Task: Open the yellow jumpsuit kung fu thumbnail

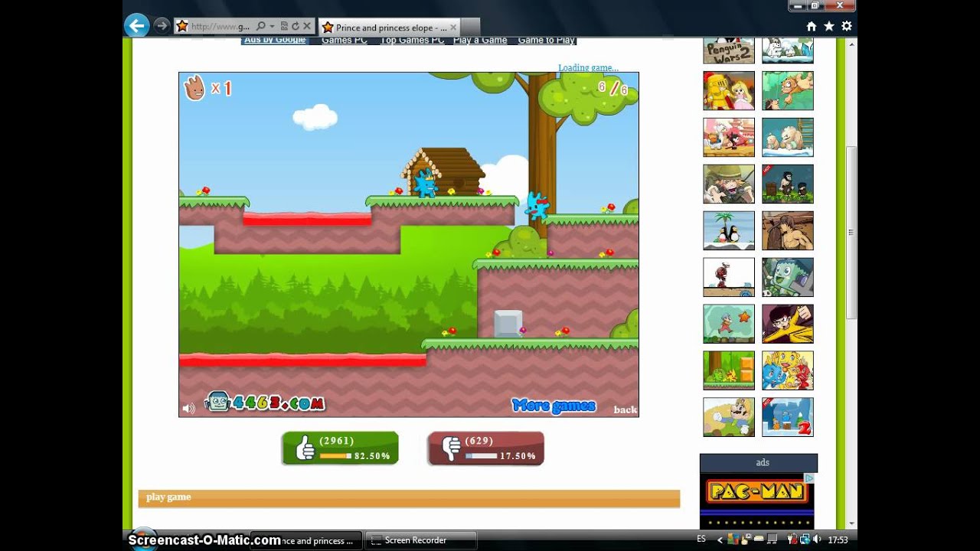Action: click(x=788, y=324)
